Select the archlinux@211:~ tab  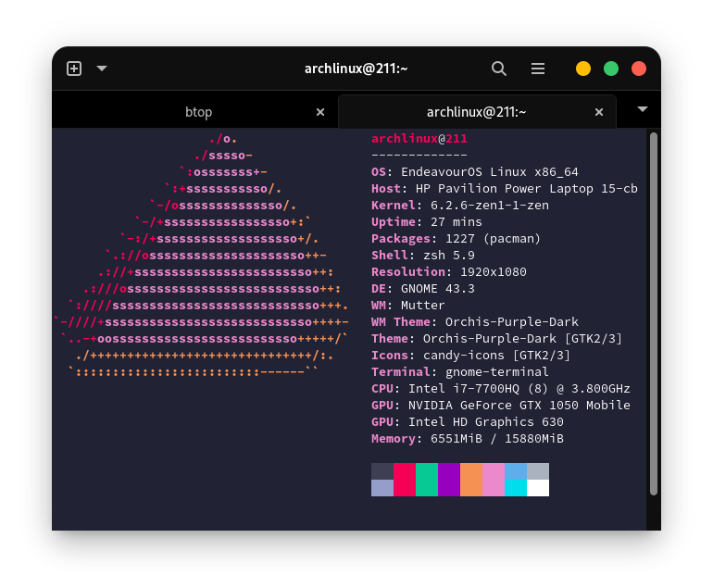click(476, 112)
